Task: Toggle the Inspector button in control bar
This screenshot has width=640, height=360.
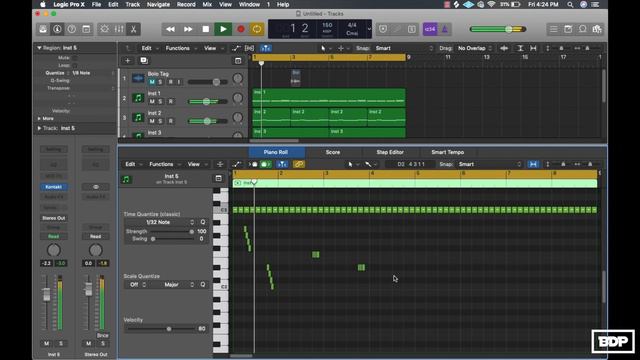Action: [57, 29]
